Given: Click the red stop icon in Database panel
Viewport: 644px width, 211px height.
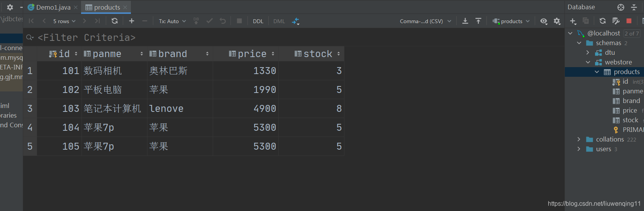Looking at the screenshot, I should click(x=629, y=21).
